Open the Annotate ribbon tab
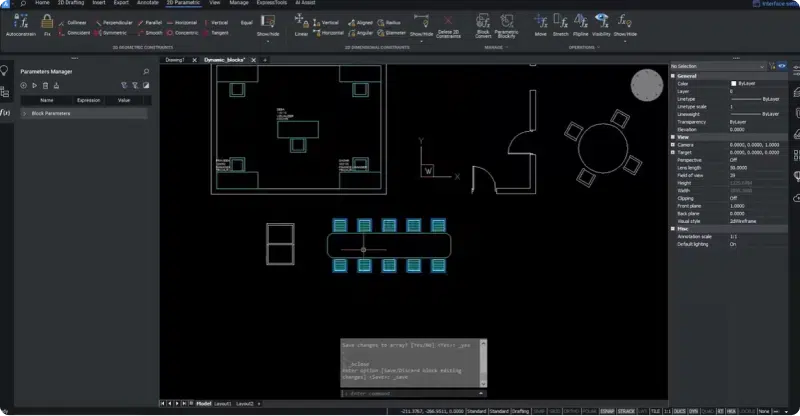 [x=148, y=4]
